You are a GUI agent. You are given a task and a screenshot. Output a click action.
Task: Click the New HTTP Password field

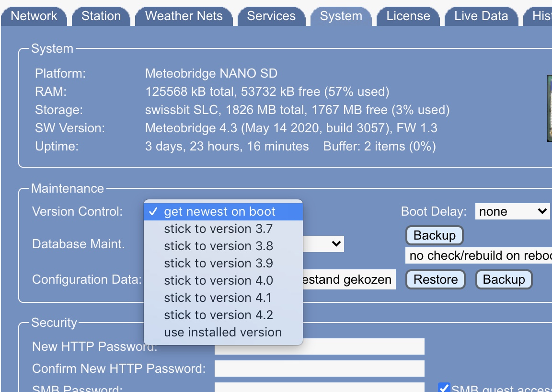pos(319,346)
